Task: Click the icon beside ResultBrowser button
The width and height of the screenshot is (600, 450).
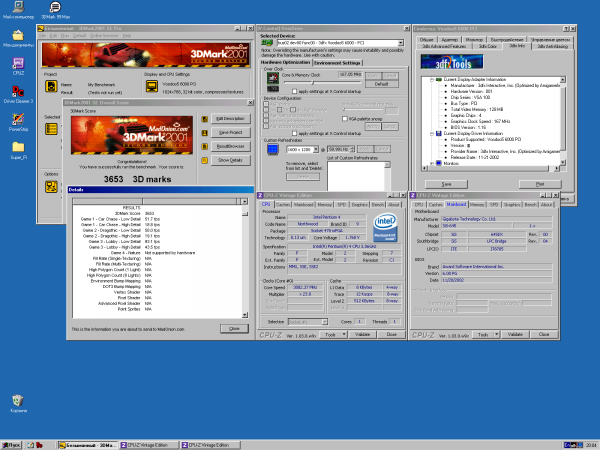Action: tap(205, 147)
